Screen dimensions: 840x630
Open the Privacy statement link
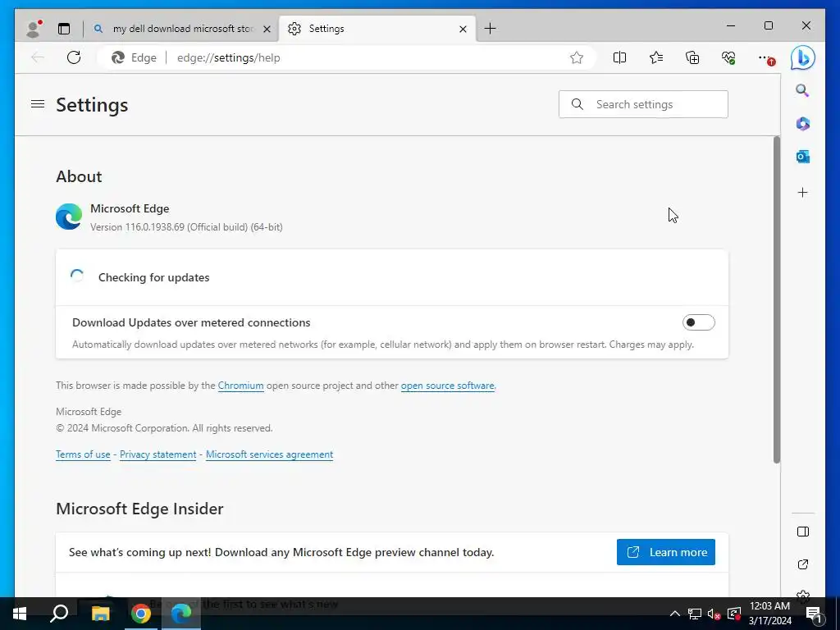click(157, 454)
